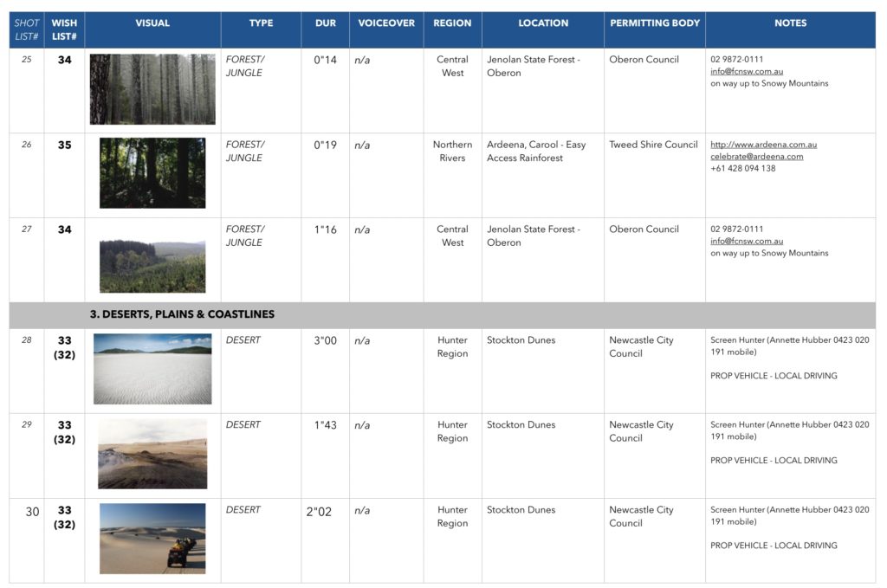
Task: Click Stockton Dunes in shot 29 row
Action: pyautogui.click(x=521, y=424)
